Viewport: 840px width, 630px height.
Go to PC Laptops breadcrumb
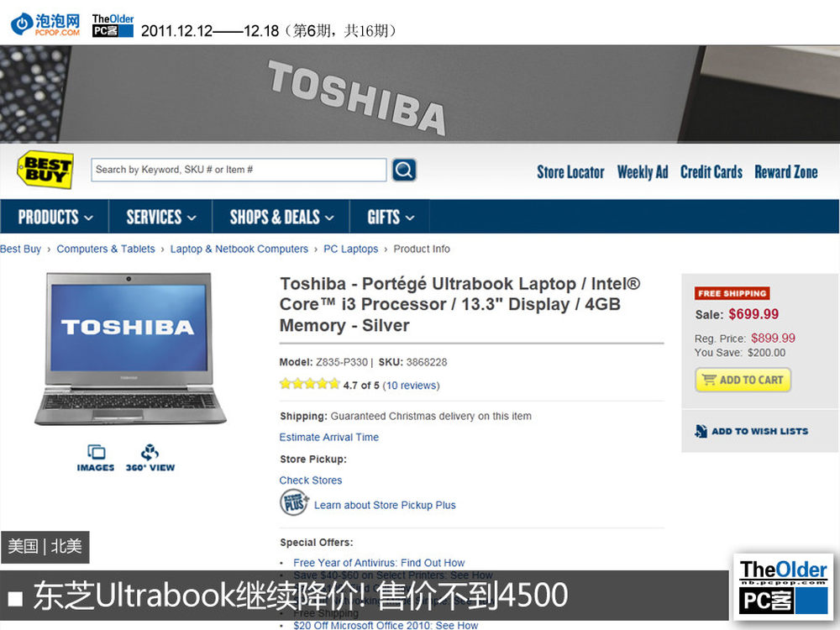click(351, 249)
